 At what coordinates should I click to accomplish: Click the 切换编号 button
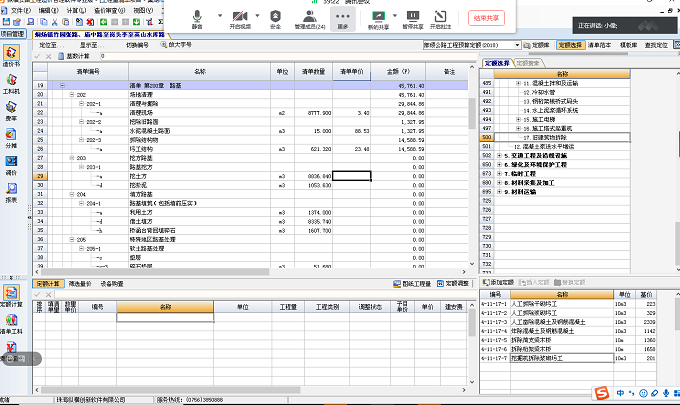(137, 45)
